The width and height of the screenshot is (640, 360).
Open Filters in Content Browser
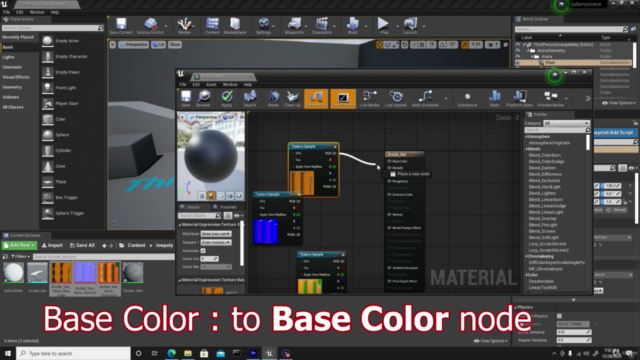click(20, 256)
